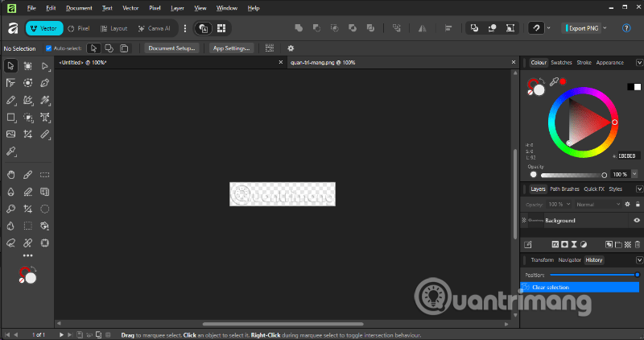This screenshot has height=340, width=644.
Task: Open the Layer menu
Action: 177,8
